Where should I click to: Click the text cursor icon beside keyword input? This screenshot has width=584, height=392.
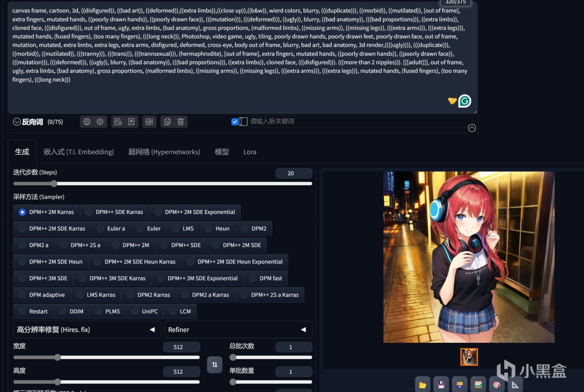coord(243,121)
